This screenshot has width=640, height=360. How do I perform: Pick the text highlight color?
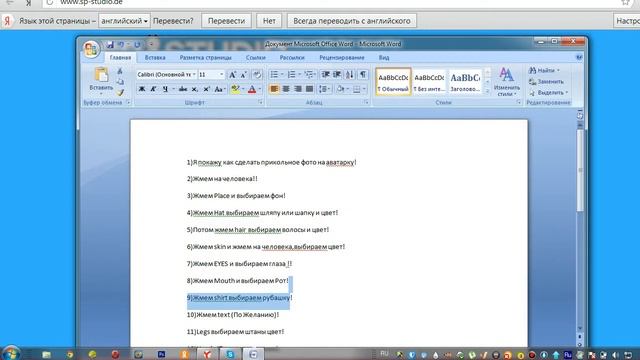pyautogui.click(x=235, y=89)
